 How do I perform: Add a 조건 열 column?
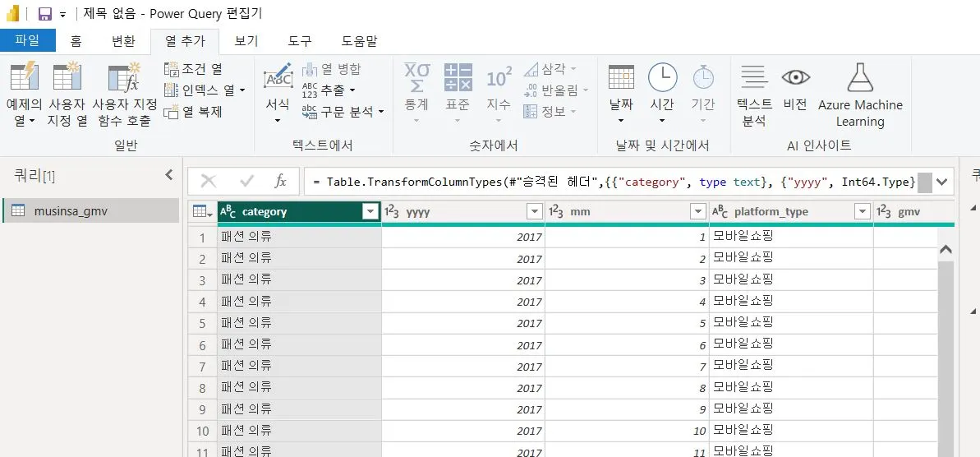193,69
